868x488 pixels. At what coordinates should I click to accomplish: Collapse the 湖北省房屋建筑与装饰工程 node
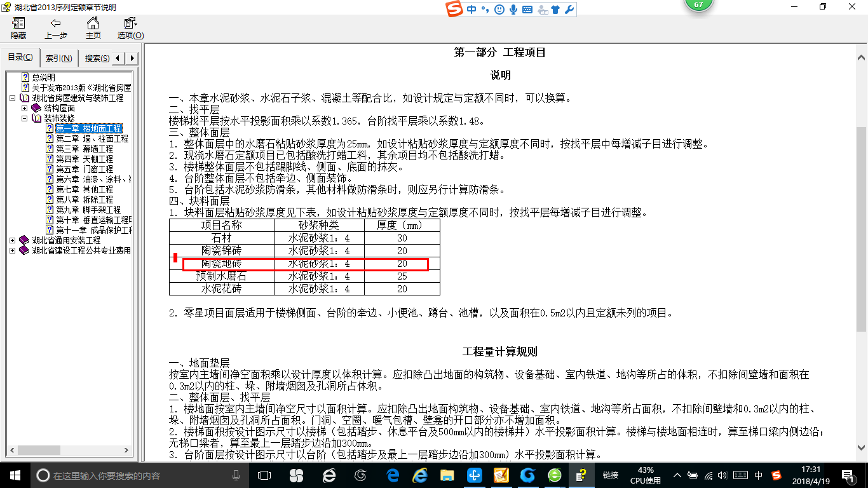[x=13, y=98]
